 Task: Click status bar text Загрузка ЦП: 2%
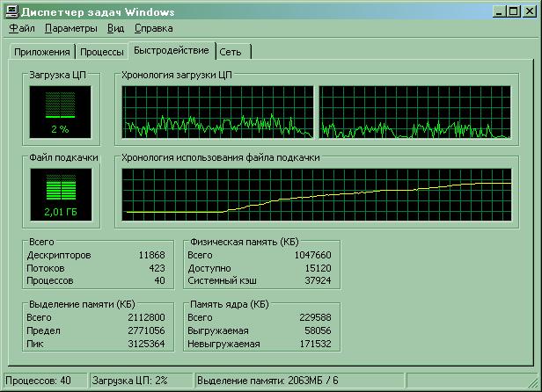point(130,381)
